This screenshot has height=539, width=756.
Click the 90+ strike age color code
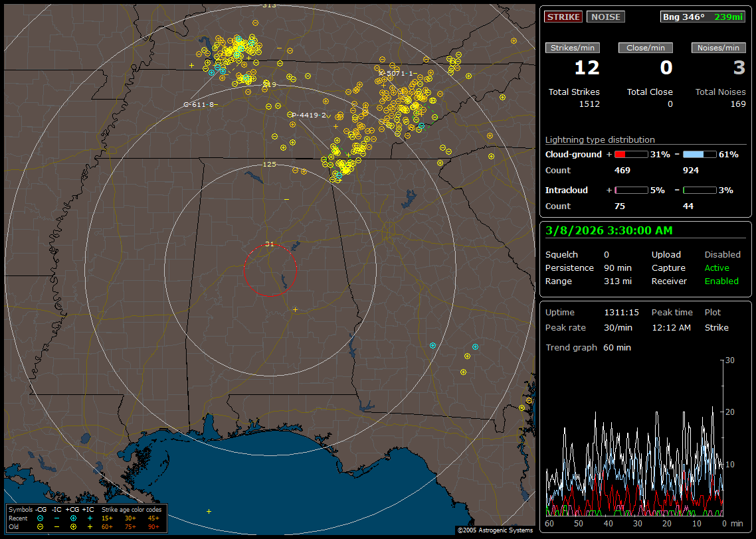(x=153, y=526)
